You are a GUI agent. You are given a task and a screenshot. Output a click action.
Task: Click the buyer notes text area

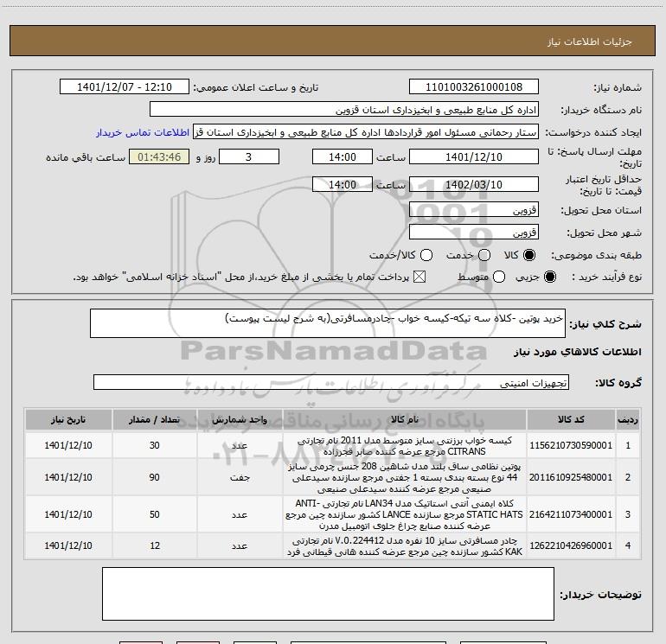coord(328,594)
